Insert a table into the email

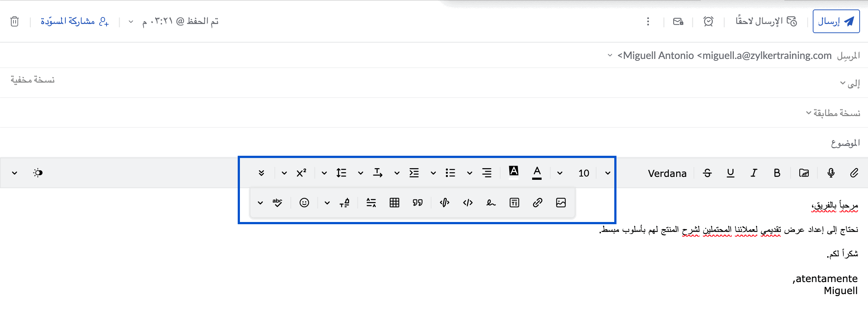click(394, 203)
